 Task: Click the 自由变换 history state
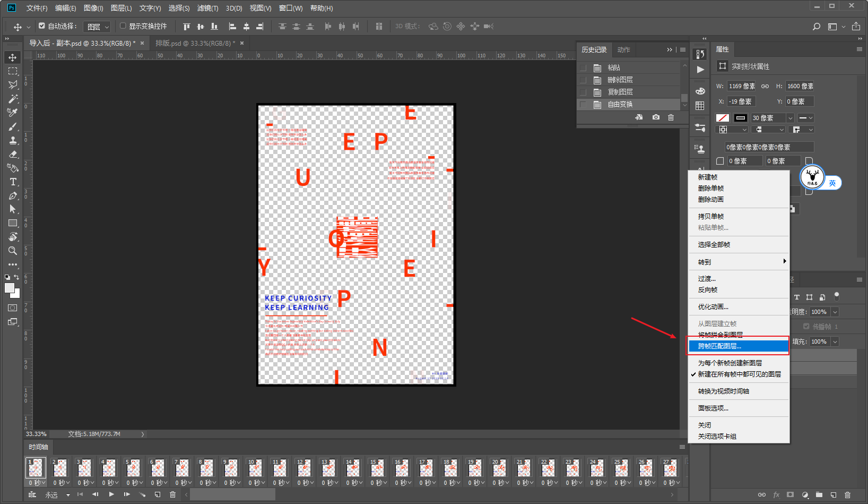[x=629, y=104]
